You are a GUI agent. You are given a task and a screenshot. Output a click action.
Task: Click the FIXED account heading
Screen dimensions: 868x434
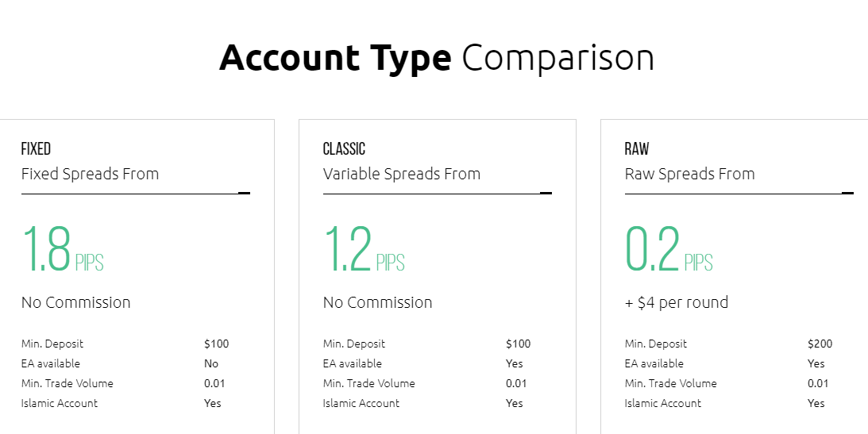[x=36, y=148]
